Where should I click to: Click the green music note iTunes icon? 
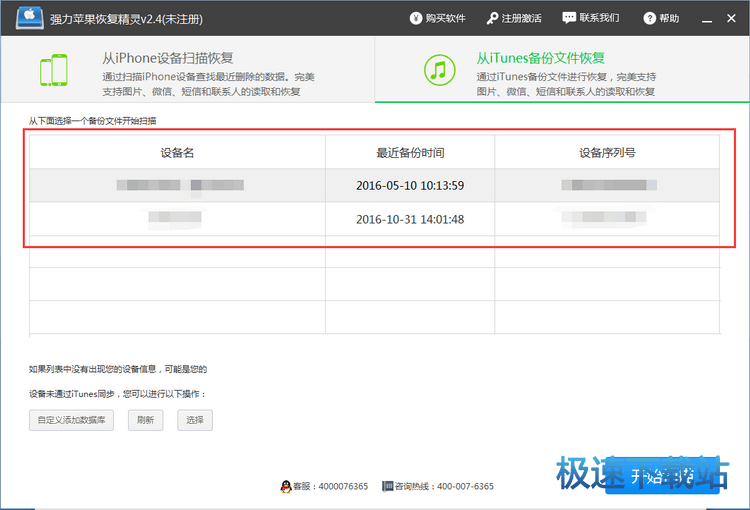[x=439, y=70]
